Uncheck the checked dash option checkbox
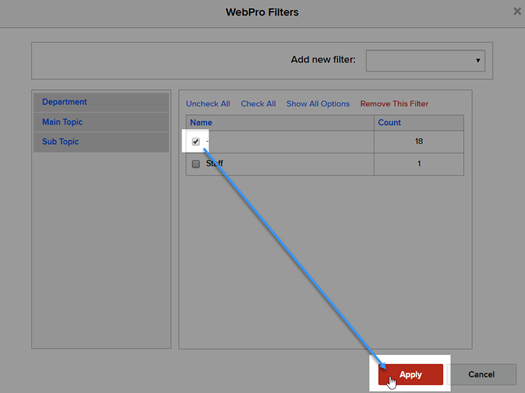The width and height of the screenshot is (525, 393). tap(196, 142)
